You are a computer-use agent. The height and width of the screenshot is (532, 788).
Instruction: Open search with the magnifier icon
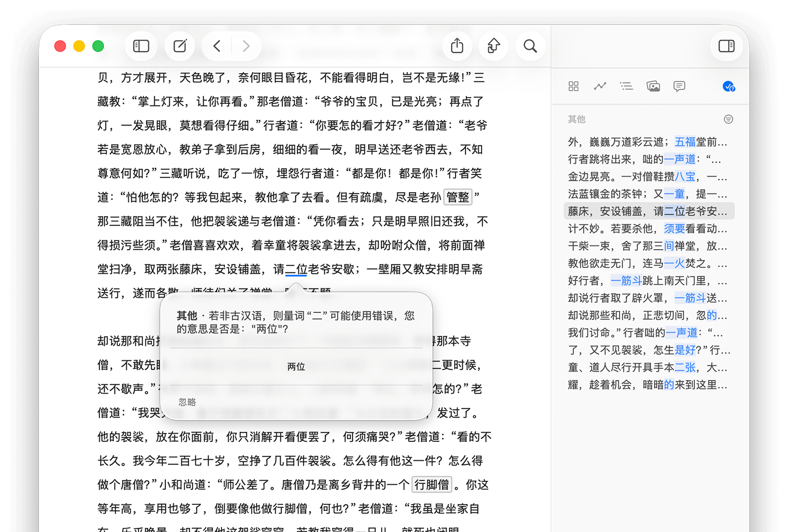[530, 46]
